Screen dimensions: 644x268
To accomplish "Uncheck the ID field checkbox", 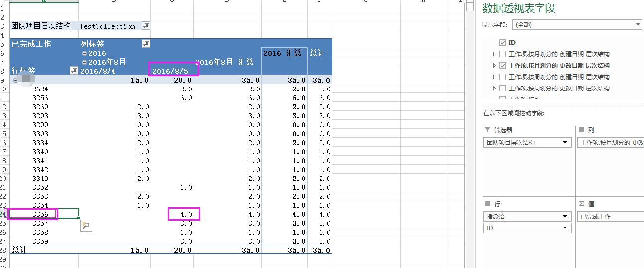I will tap(502, 43).
